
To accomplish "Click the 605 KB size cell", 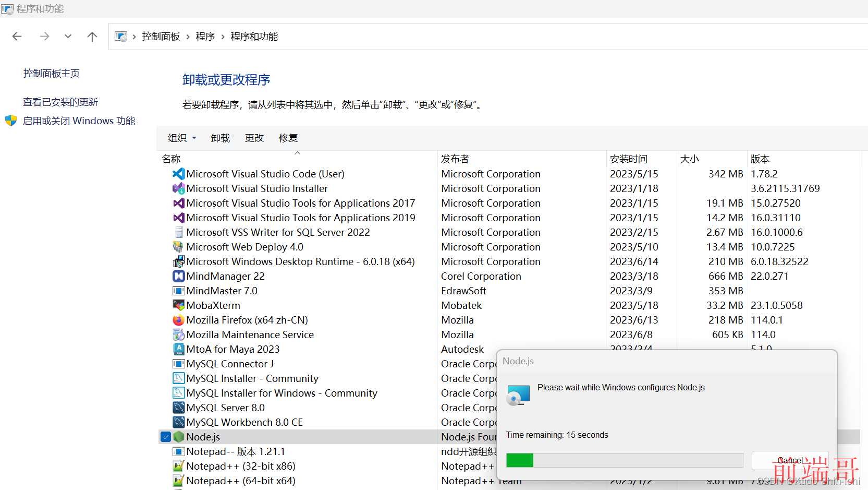I will (728, 334).
